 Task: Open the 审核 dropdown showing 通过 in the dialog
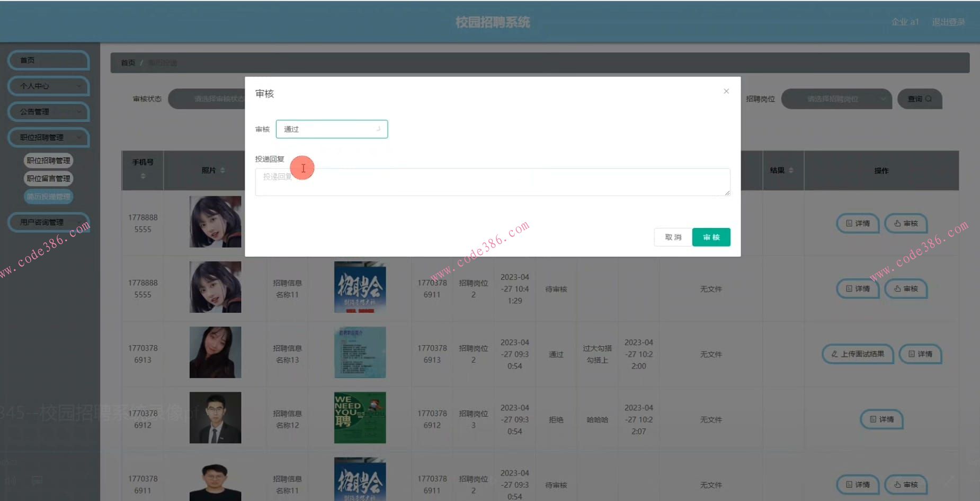click(x=332, y=129)
